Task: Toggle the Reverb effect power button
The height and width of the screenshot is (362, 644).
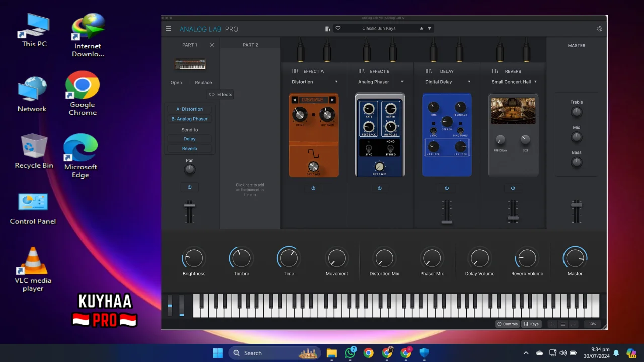Action: 513,188
